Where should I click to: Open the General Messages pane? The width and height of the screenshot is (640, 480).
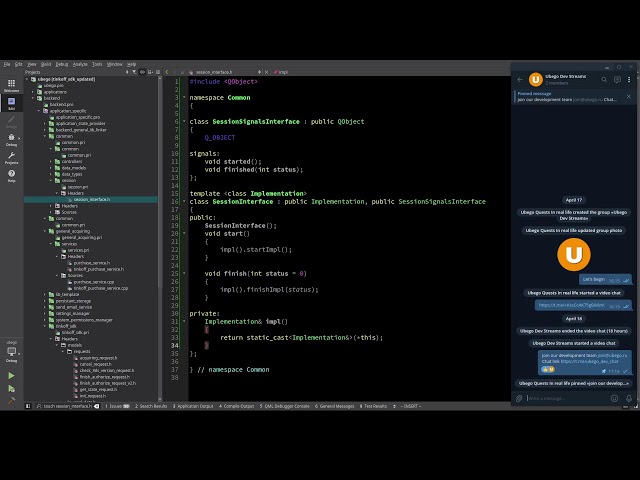coord(334,406)
